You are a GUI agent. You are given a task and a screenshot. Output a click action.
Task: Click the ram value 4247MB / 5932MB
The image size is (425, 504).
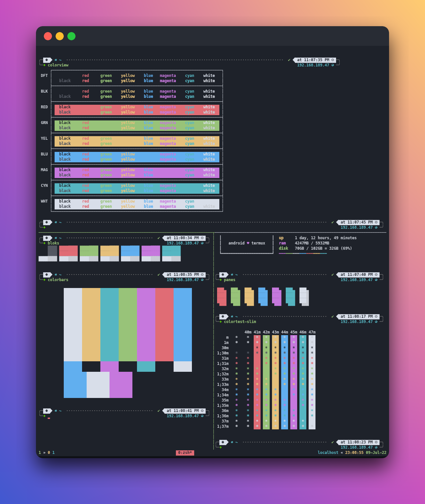pos(312,243)
